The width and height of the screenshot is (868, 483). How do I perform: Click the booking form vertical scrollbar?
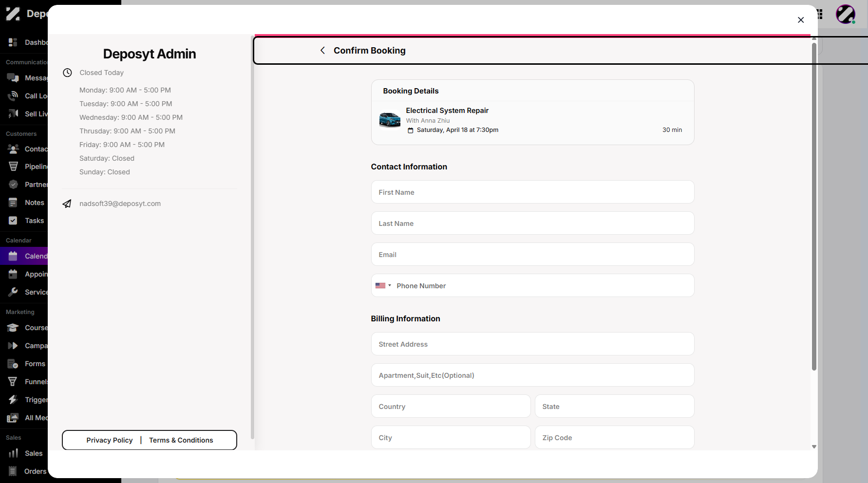click(x=814, y=206)
